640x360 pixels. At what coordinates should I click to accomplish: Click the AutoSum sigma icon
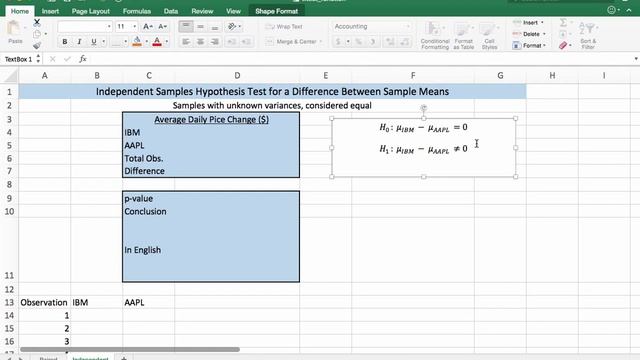(x=563, y=22)
